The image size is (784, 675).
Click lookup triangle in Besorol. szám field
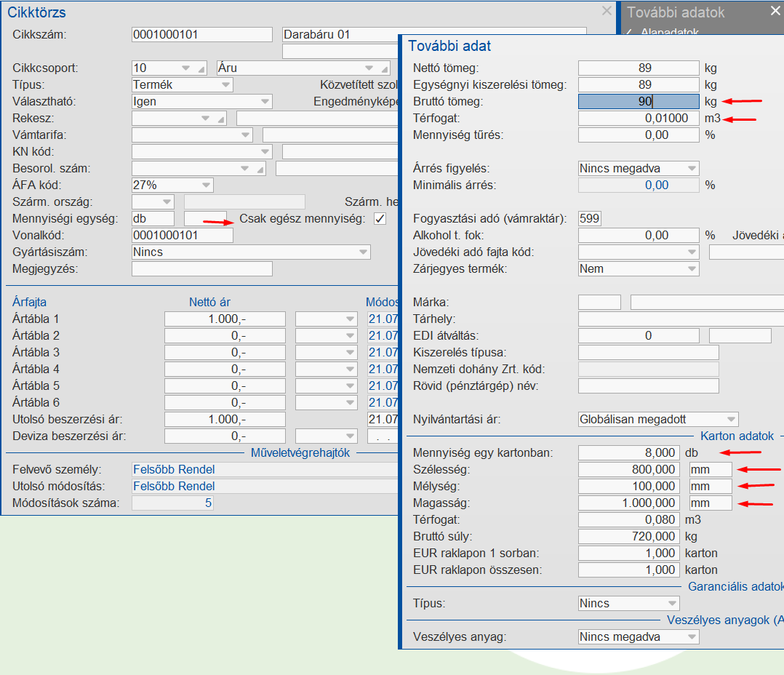[x=261, y=169]
